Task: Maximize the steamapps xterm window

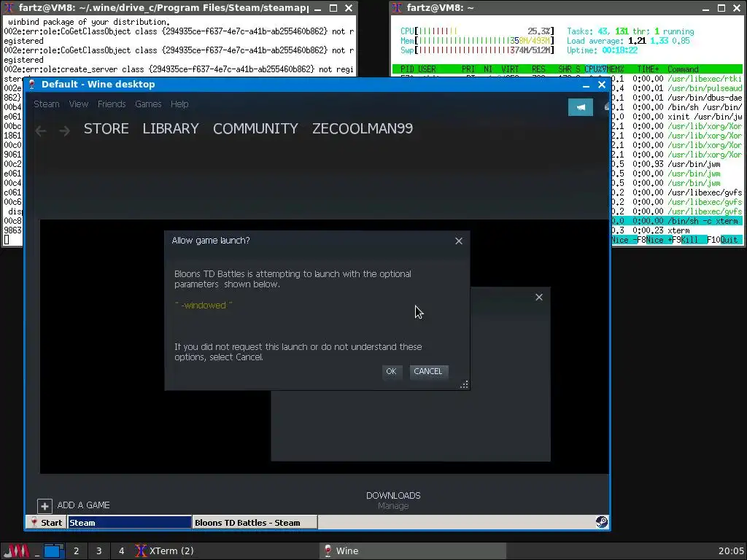Action: [333, 8]
